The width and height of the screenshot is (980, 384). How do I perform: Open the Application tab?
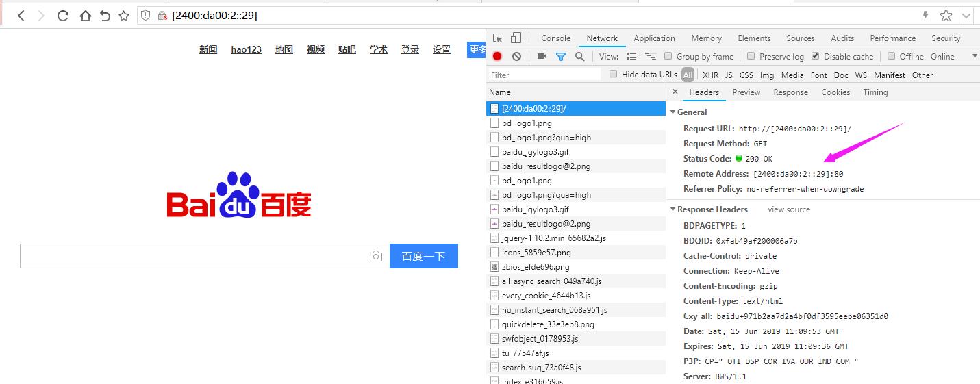point(654,38)
